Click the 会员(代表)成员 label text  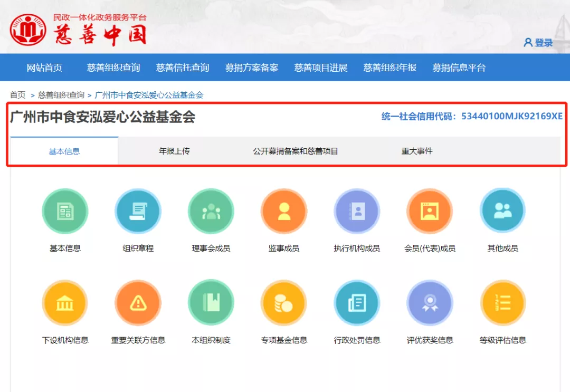(x=430, y=248)
